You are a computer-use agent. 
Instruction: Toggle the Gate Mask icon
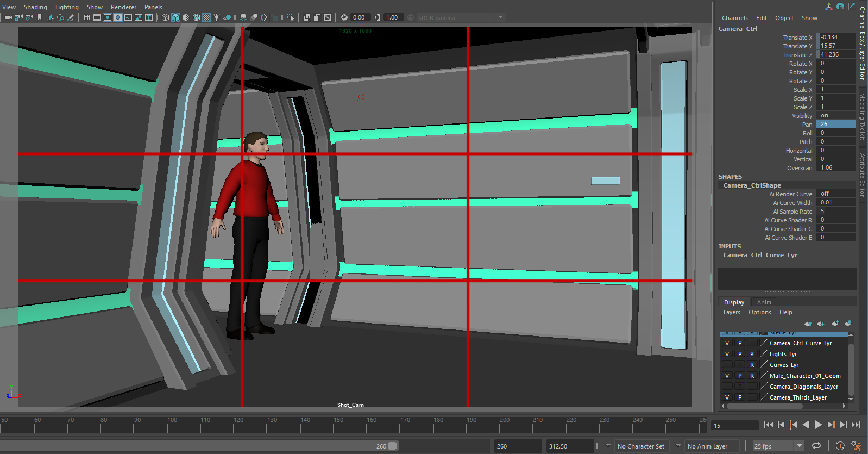117,17
